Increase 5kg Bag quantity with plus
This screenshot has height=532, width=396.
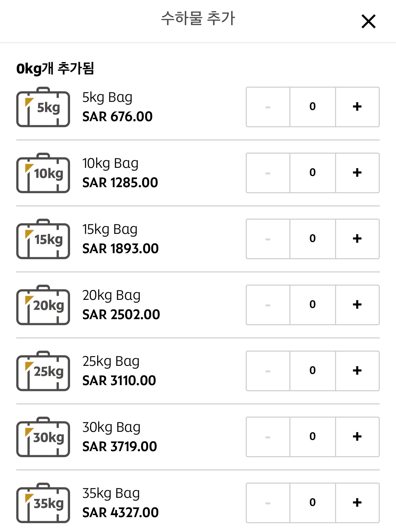click(x=357, y=107)
